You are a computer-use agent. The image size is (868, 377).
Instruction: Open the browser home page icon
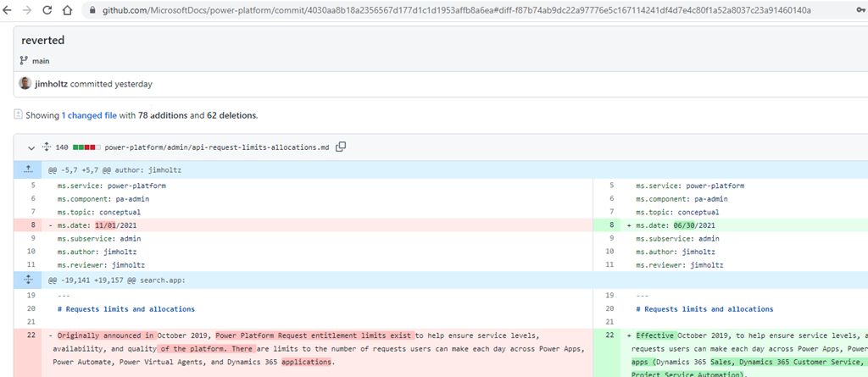[67, 10]
